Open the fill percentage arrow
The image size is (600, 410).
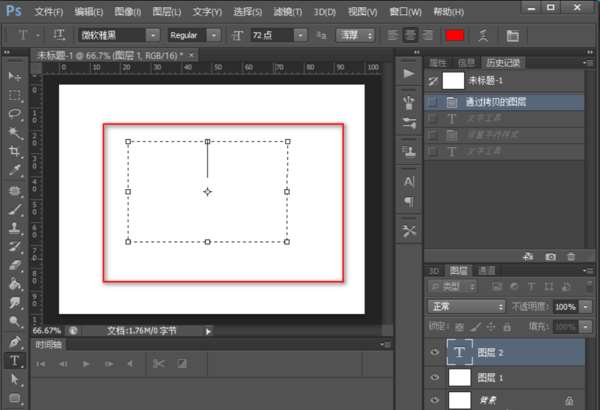(x=586, y=327)
